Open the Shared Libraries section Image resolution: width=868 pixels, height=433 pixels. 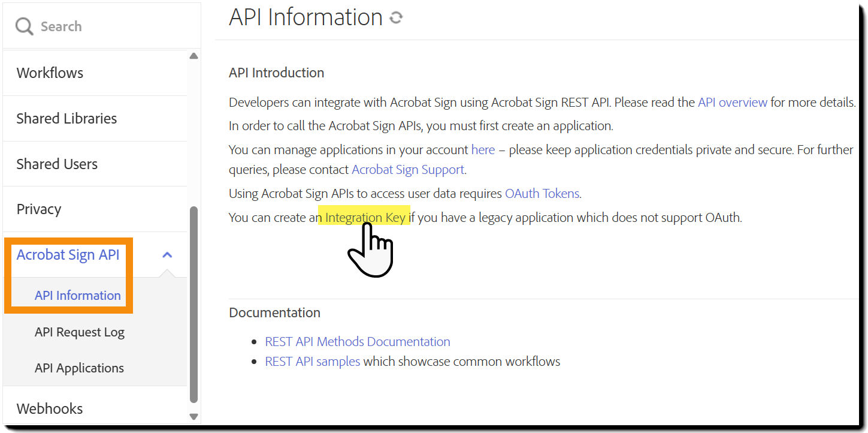[x=66, y=118]
